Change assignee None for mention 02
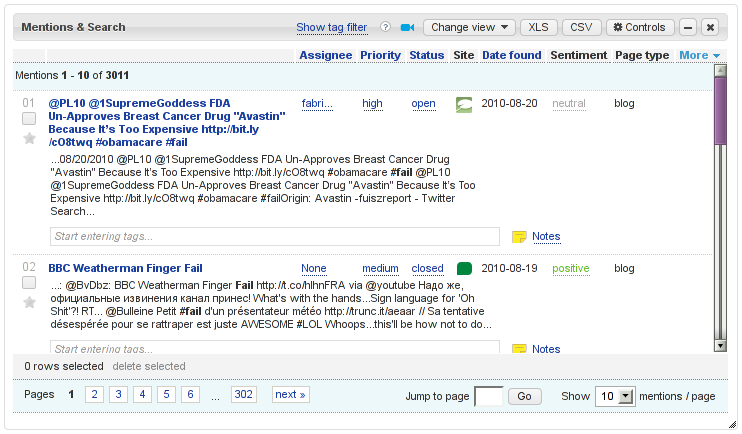 [314, 268]
